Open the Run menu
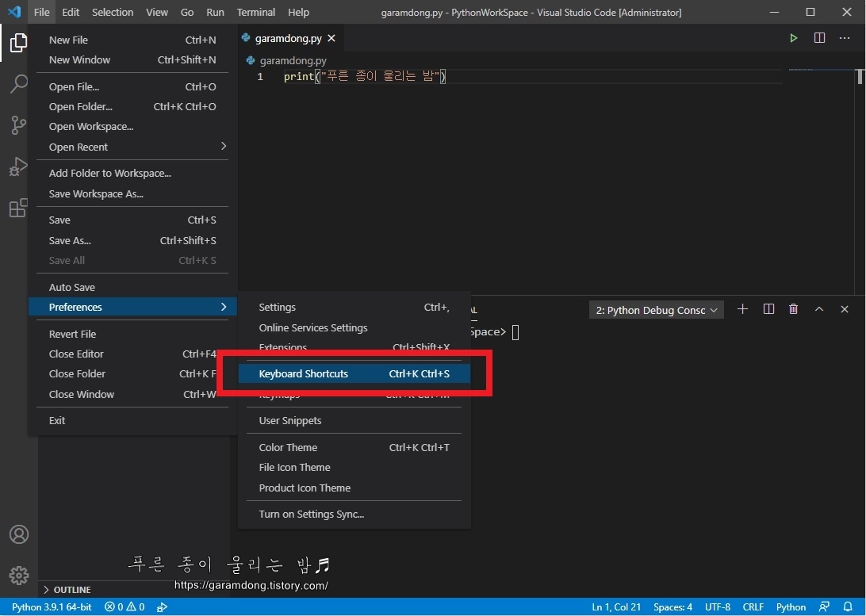Image resolution: width=866 pixels, height=616 pixels. pyautogui.click(x=216, y=12)
